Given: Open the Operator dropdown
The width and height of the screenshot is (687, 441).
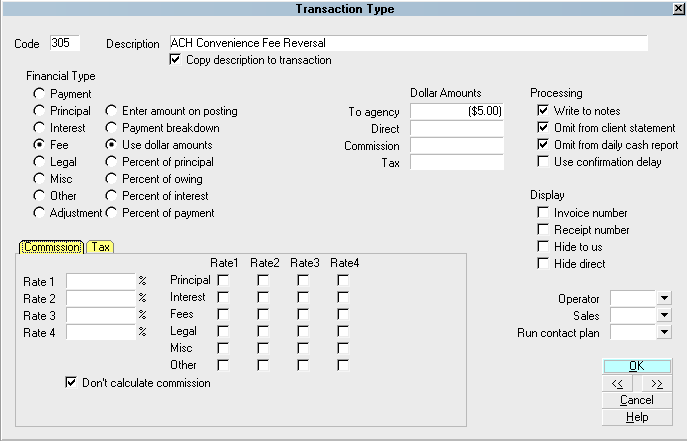Looking at the screenshot, I should tap(664, 298).
